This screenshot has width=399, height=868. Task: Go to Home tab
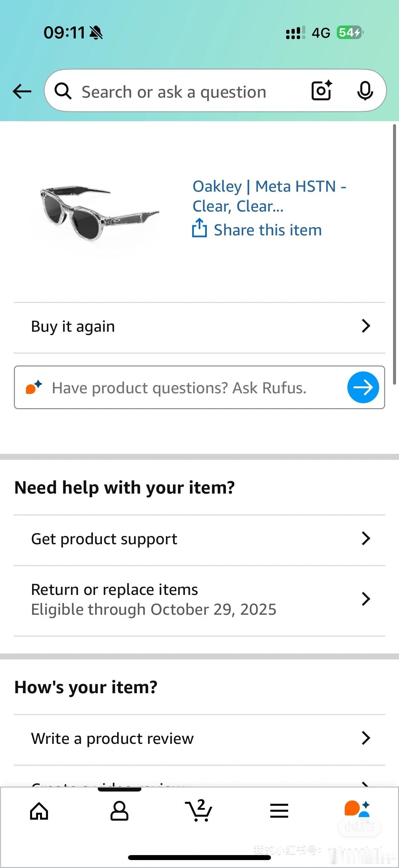[39, 811]
